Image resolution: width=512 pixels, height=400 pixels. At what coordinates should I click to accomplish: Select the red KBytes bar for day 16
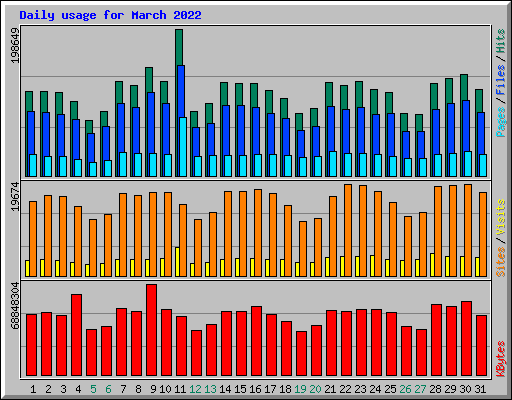[256, 341]
